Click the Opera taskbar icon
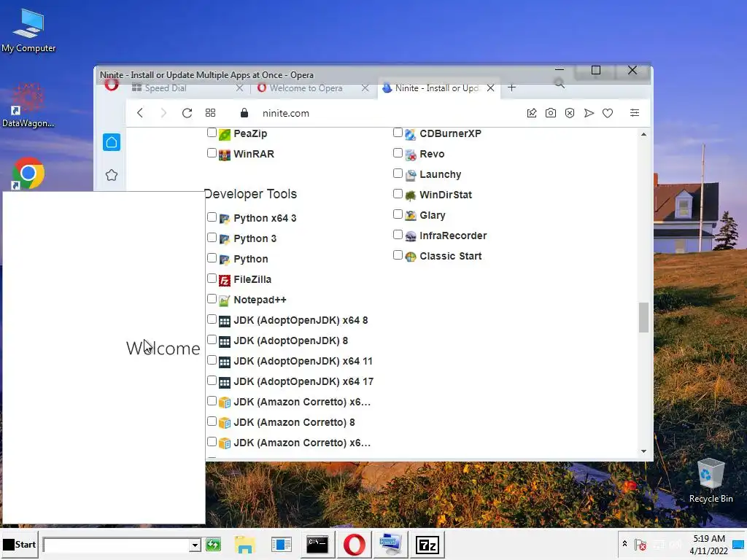Image resolution: width=747 pixels, height=560 pixels. pos(354,544)
